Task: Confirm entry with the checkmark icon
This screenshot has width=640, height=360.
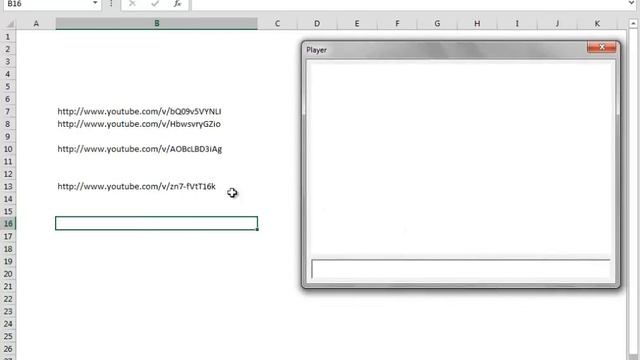Action: coord(155,4)
